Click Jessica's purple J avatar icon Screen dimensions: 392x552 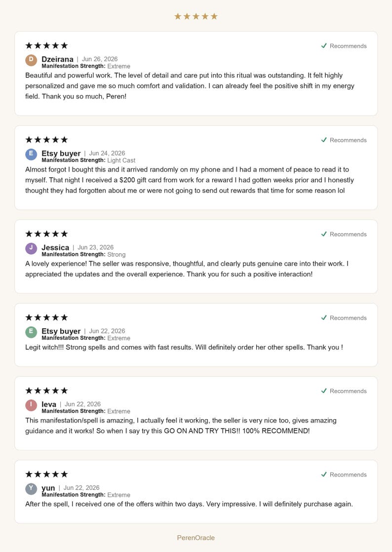[31, 248]
